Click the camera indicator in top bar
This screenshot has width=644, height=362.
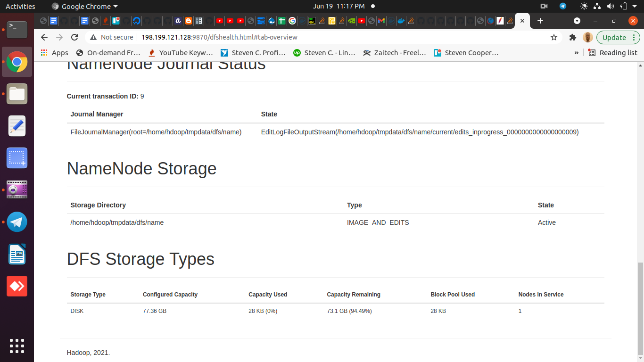[544, 6]
